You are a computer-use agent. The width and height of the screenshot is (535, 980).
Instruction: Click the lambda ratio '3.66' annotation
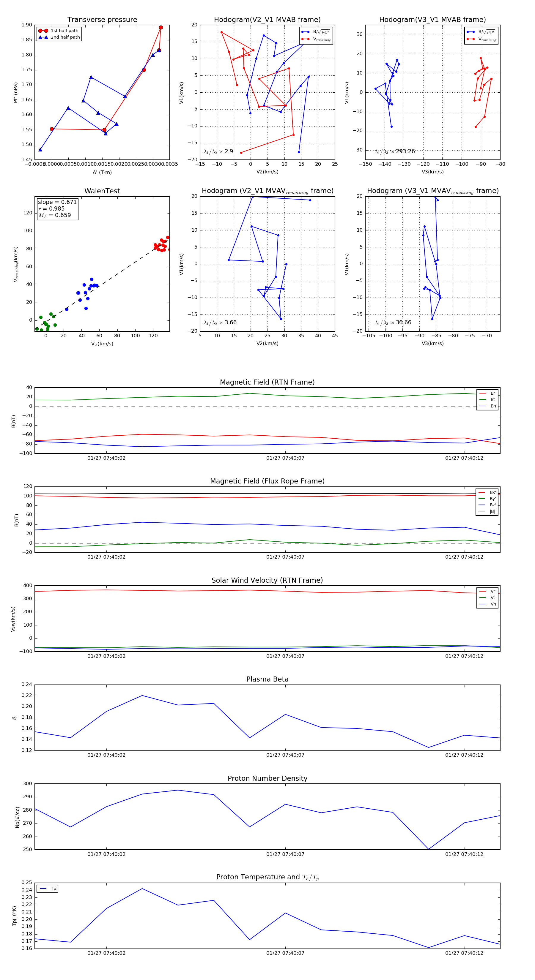pyautogui.click(x=220, y=323)
